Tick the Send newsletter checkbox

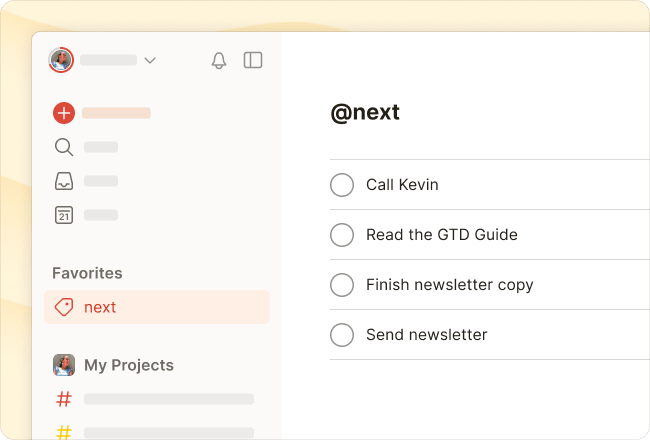coord(342,335)
